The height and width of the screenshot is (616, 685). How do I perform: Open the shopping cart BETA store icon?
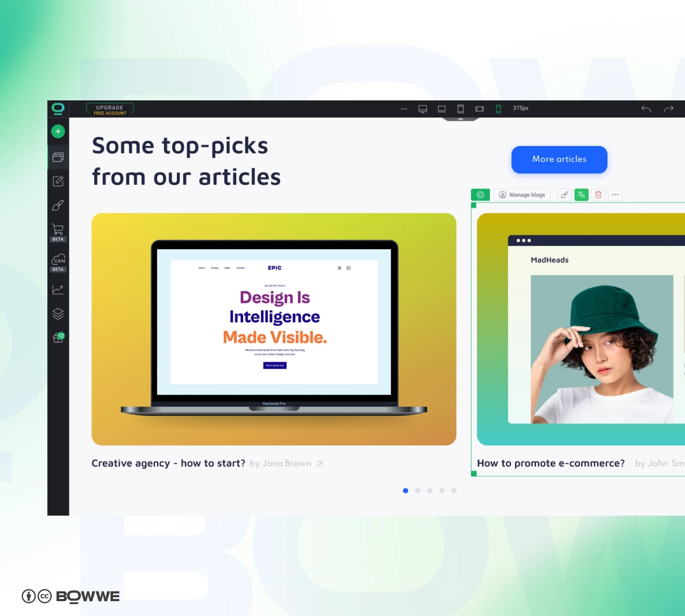click(58, 233)
